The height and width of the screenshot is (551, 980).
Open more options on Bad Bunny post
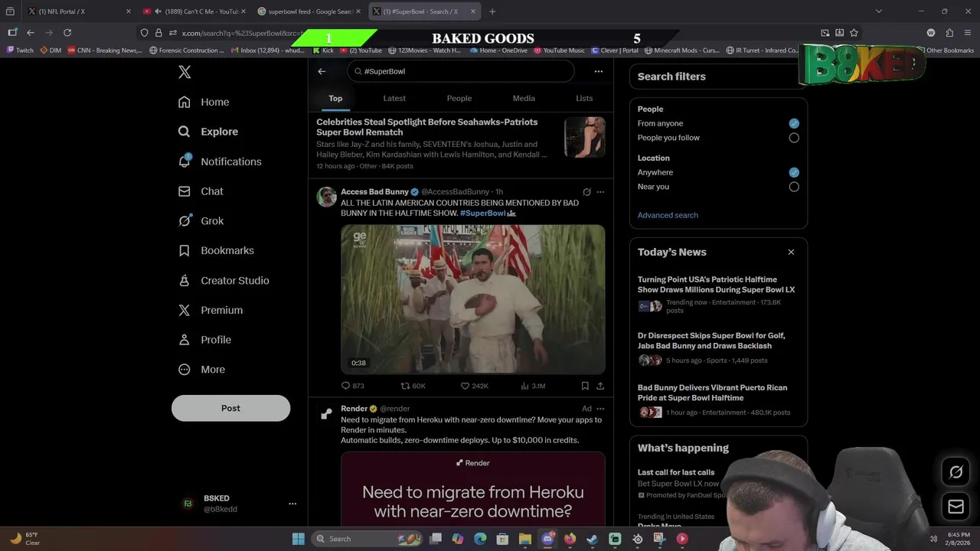point(600,192)
